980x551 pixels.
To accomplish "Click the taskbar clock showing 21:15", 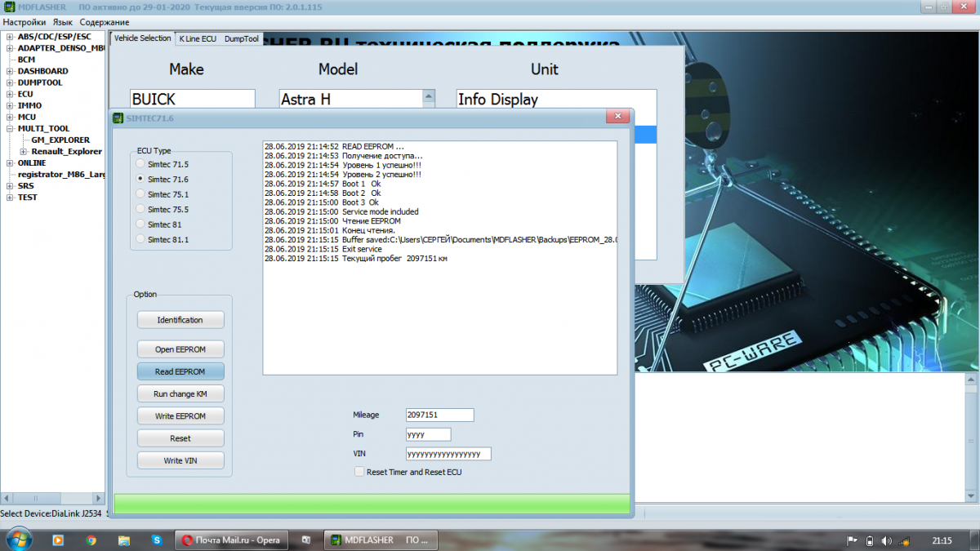I will pos(942,540).
